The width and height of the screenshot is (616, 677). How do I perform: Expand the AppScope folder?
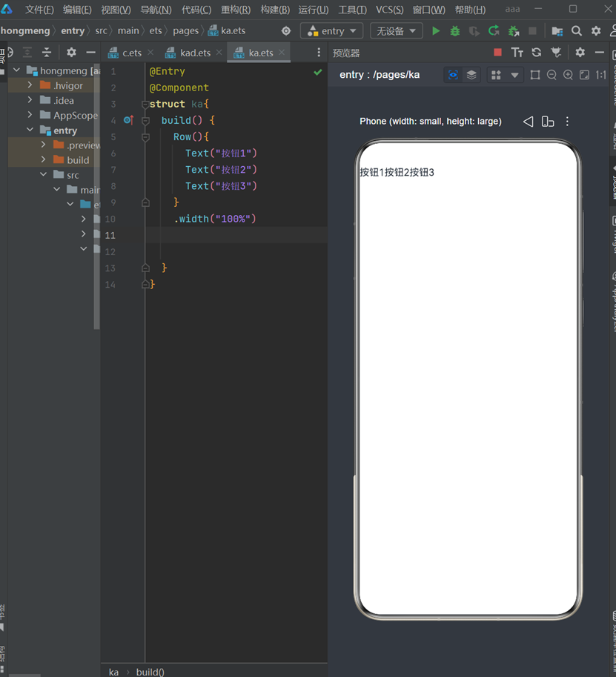click(30, 115)
